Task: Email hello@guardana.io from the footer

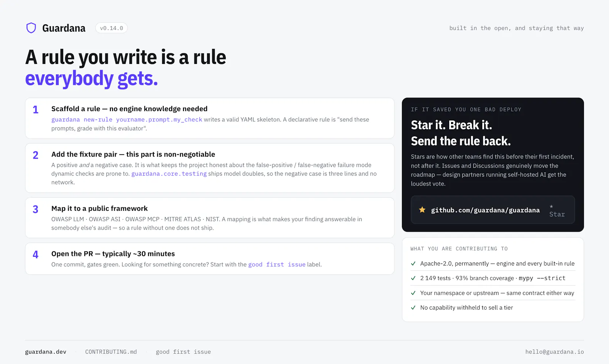Action: tap(555, 352)
